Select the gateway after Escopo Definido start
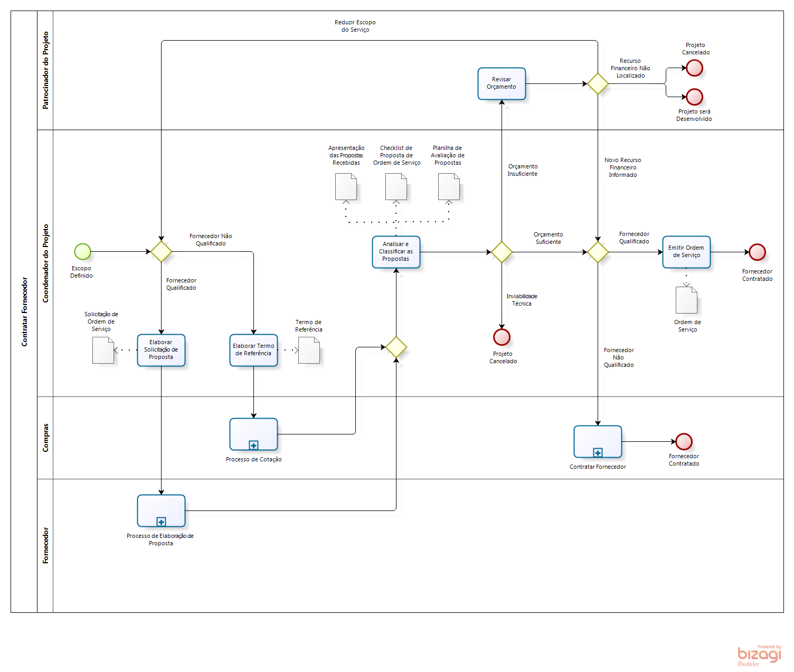Viewport: 794px width, 672px height. click(161, 252)
